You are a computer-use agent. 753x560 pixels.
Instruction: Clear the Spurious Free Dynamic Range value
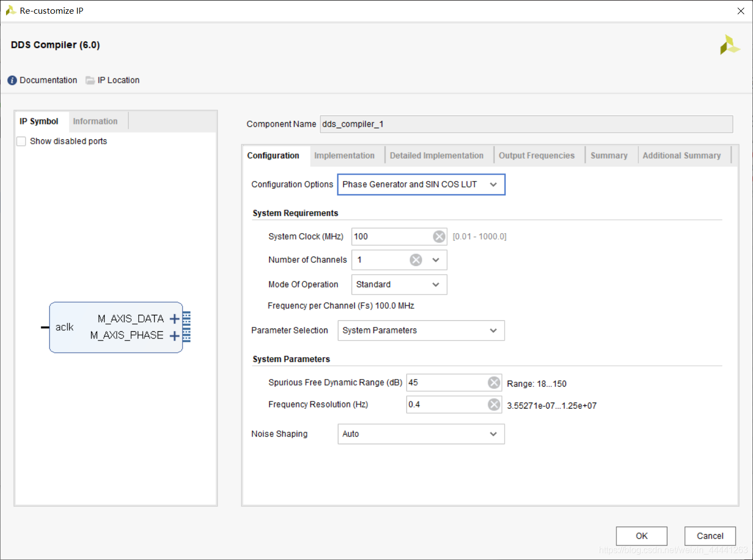pos(494,382)
